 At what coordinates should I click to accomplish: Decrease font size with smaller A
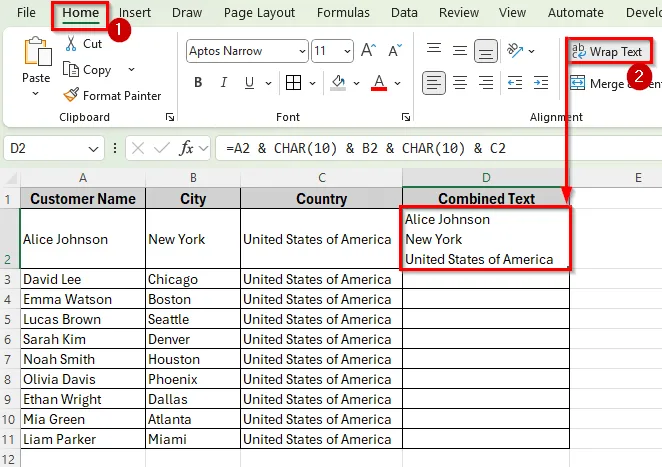point(395,51)
